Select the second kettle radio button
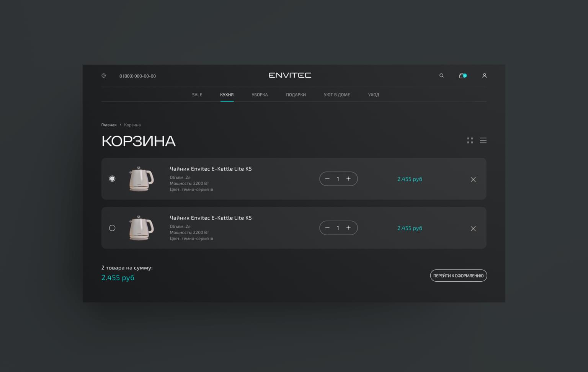 (x=112, y=228)
